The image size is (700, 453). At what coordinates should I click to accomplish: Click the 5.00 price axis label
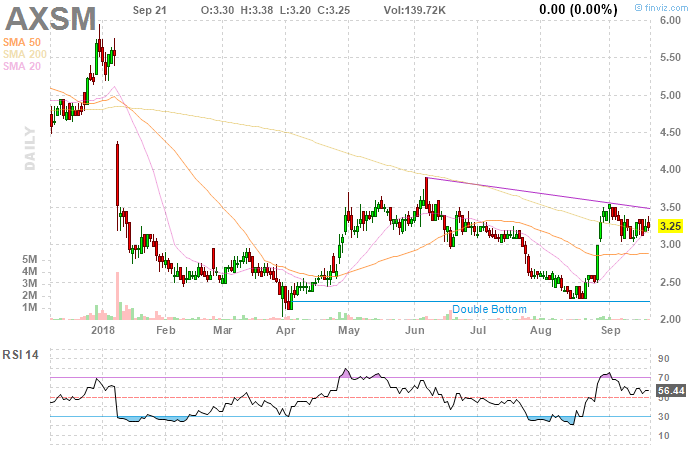pyautogui.click(x=670, y=95)
